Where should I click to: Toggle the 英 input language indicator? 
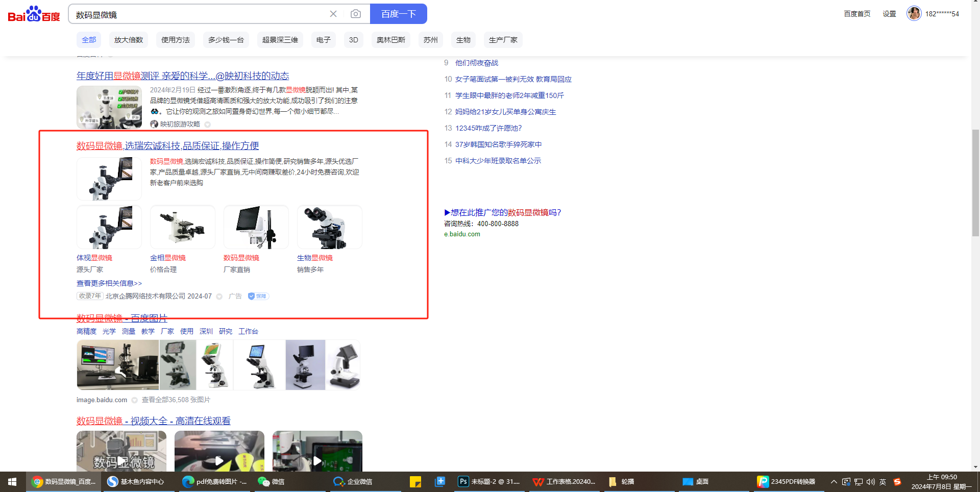coord(883,481)
